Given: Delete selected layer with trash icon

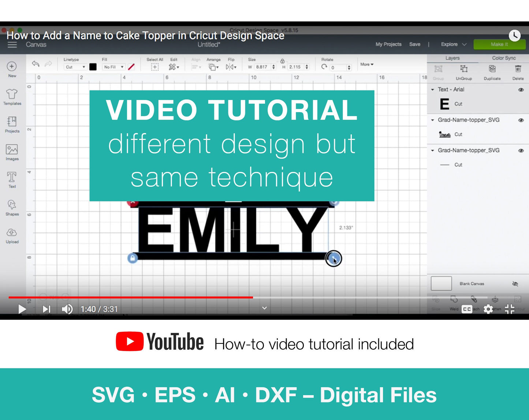Looking at the screenshot, I should coord(518,69).
